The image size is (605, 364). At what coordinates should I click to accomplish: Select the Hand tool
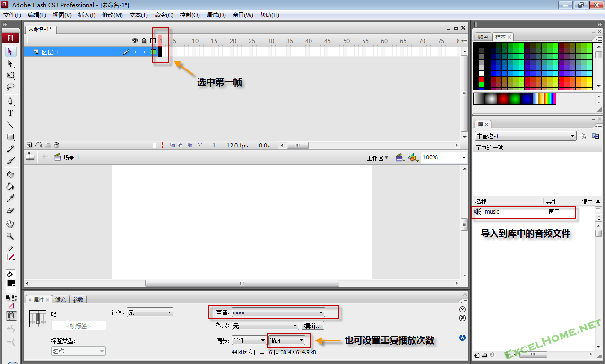10,224
